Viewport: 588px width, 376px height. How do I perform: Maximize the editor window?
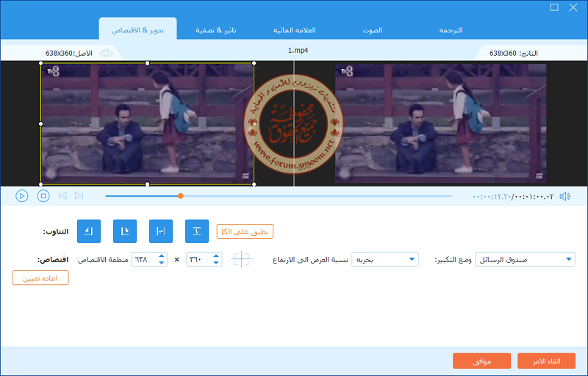[x=554, y=7]
